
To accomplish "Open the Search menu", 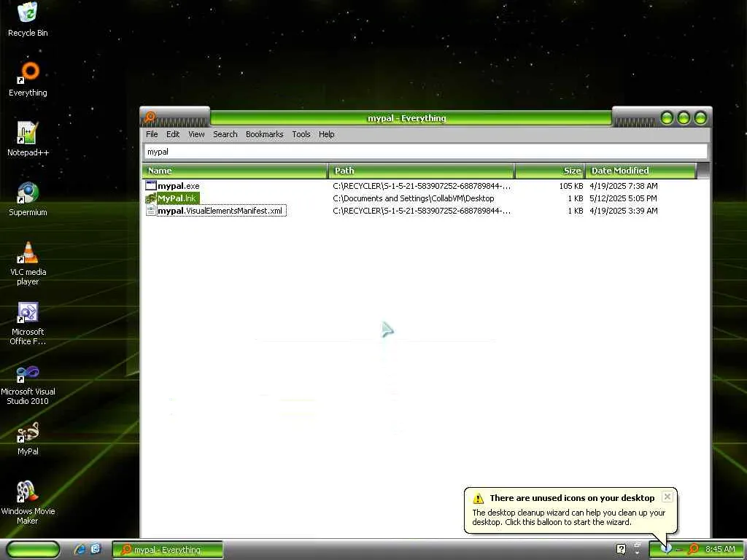I will click(x=225, y=134).
